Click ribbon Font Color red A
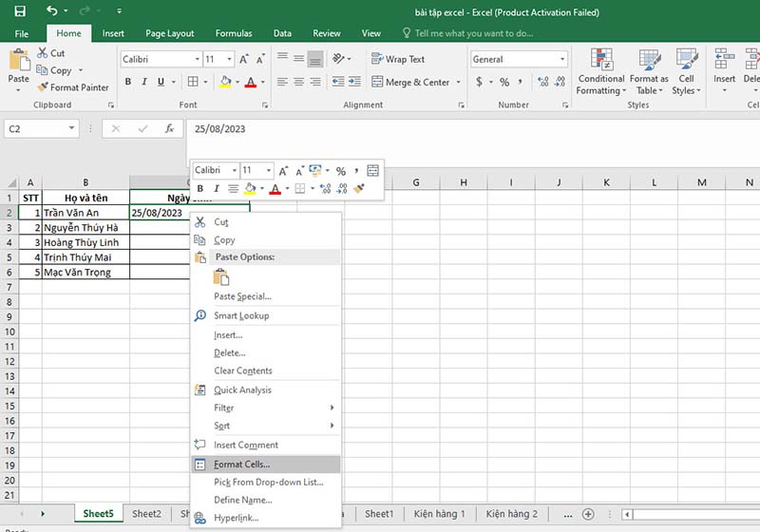Image resolution: width=760 pixels, height=532 pixels. tap(251, 82)
